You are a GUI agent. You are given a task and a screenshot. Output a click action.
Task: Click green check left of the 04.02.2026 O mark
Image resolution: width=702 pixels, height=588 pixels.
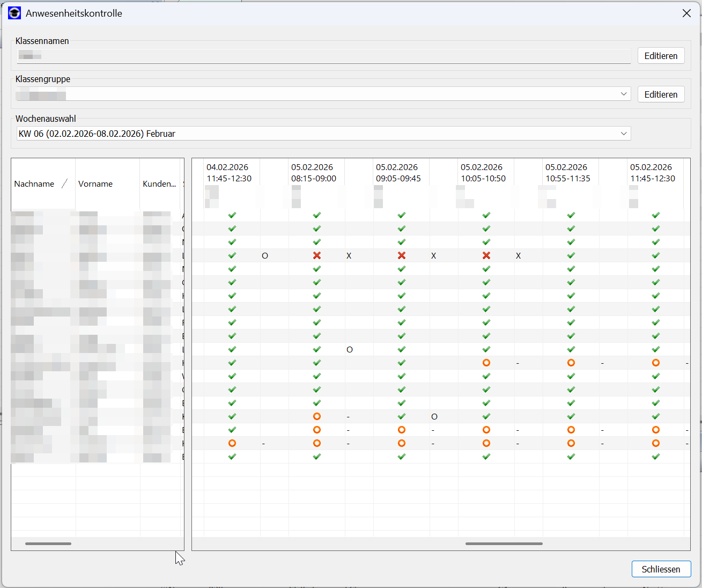[x=232, y=255]
